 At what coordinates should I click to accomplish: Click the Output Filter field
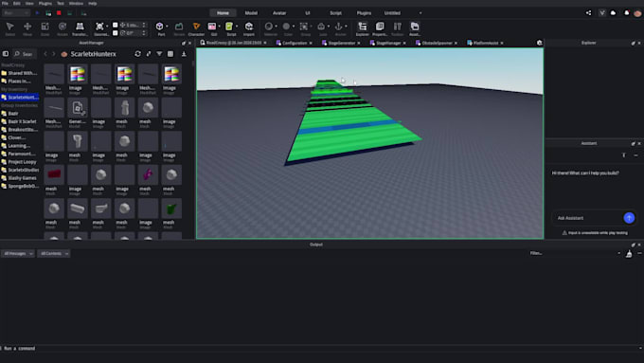pos(574,253)
